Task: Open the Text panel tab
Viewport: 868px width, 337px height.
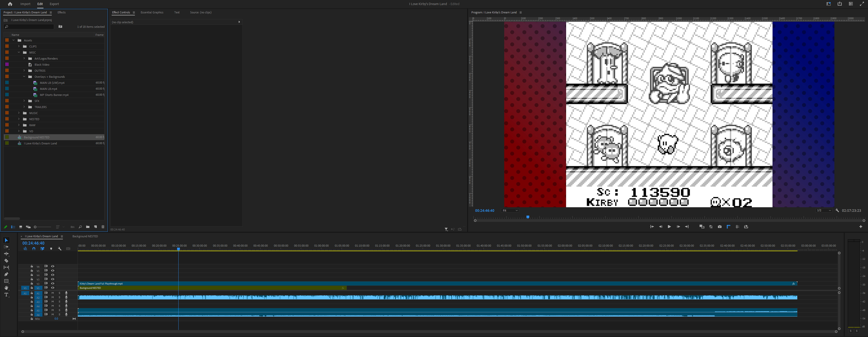Action: coord(177,12)
